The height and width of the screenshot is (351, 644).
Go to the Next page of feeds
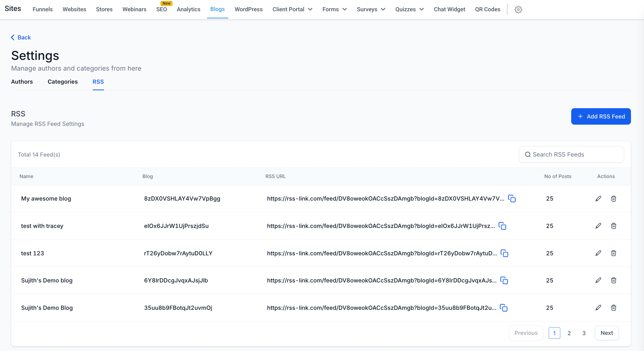point(606,333)
